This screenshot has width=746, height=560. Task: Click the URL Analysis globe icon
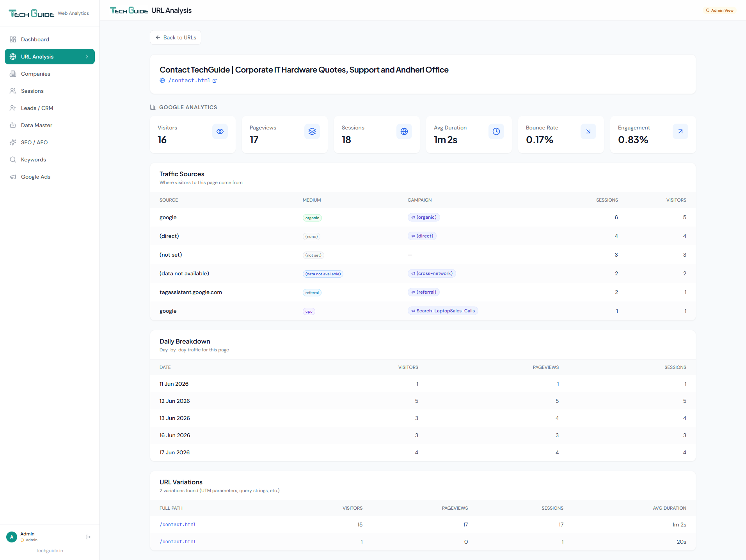tap(13, 57)
